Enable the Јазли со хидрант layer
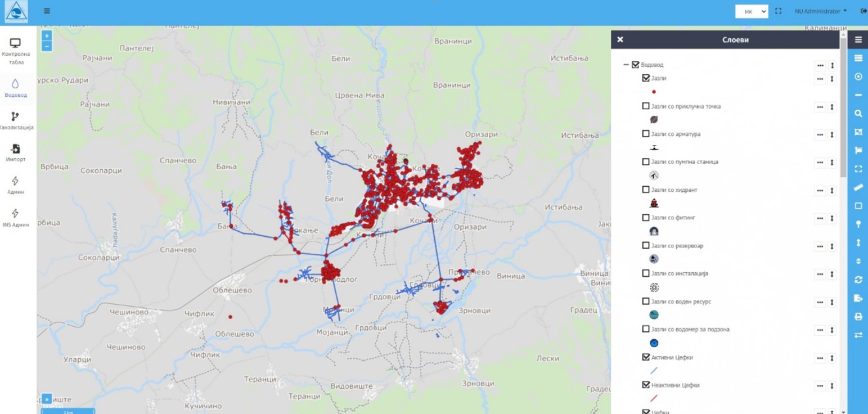Image resolution: width=868 pixels, height=414 pixels. point(646,190)
